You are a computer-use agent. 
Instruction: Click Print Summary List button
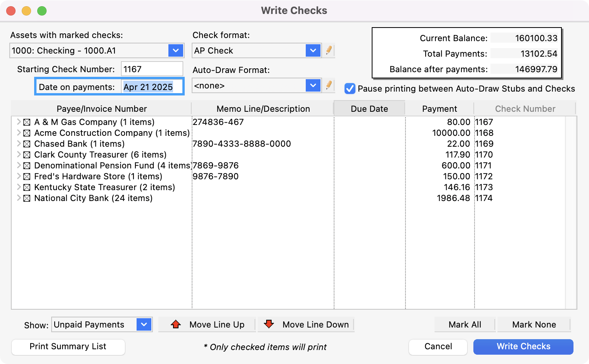(x=68, y=347)
